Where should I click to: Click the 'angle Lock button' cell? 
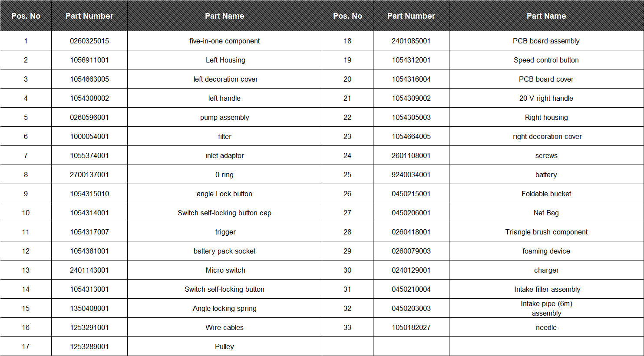pyautogui.click(x=225, y=194)
